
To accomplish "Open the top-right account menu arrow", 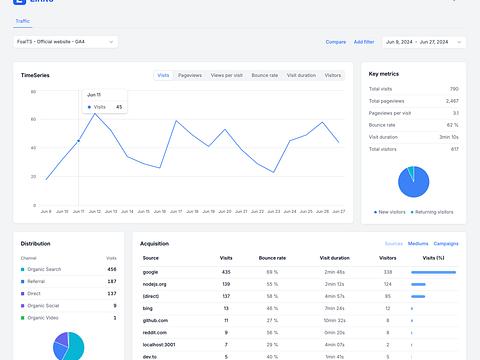I will (454, 1).
